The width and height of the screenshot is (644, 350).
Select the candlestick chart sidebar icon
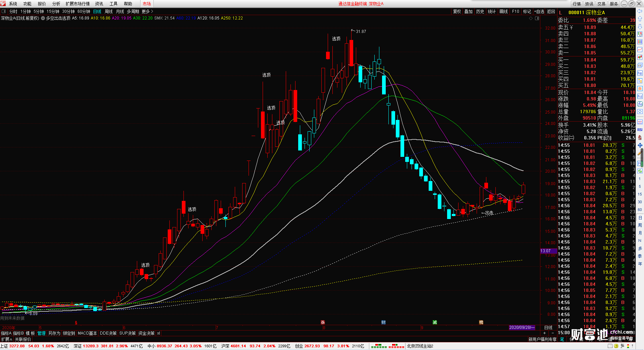[x=640, y=57]
